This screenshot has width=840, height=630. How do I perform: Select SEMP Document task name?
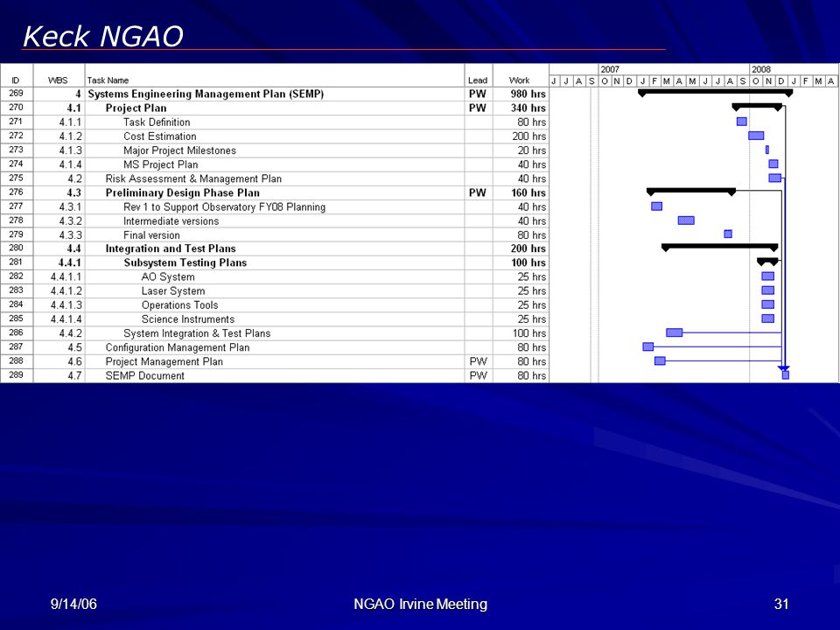tap(144, 375)
